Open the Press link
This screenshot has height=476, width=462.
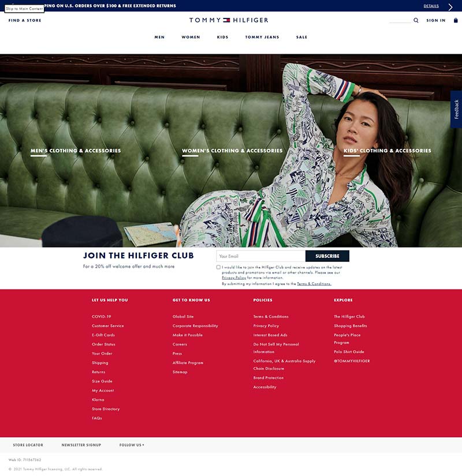pyautogui.click(x=177, y=353)
